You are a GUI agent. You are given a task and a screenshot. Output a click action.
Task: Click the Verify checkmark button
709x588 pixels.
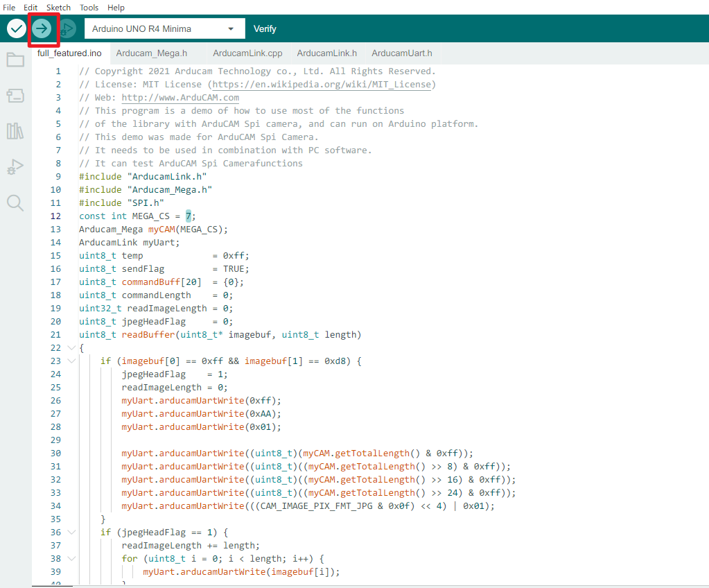coord(16,29)
